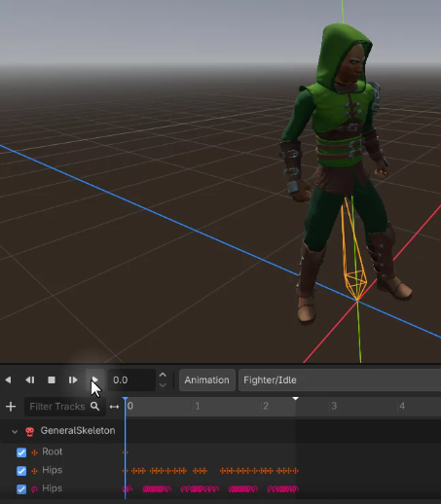Add a new track with plus icon
Viewport: 441px width, 504px height.
coord(11,407)
